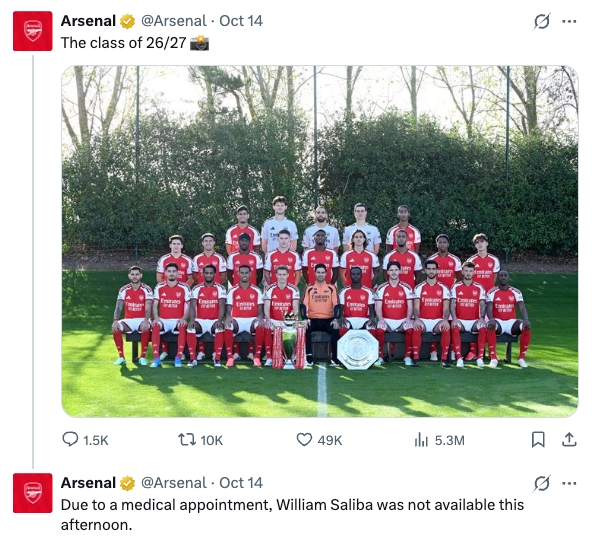Share the squad photo tweet
Viewport: 592px width, 541px height.
[569, 440]
